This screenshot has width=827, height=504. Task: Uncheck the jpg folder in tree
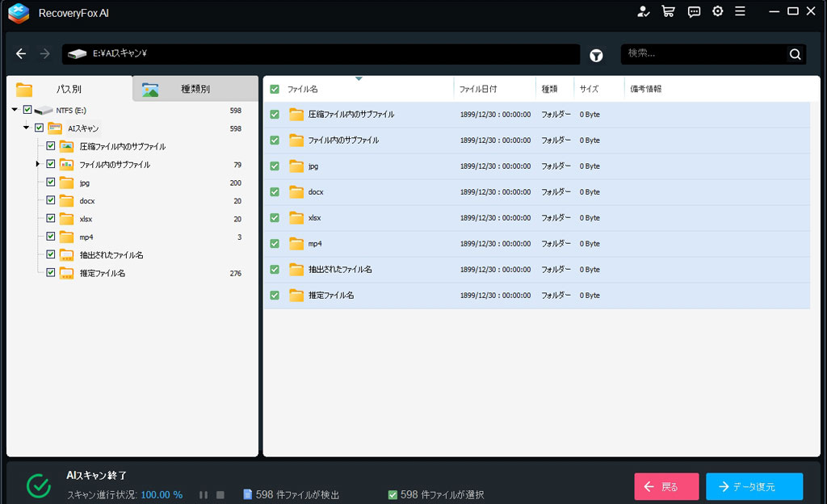coord(51,183)
